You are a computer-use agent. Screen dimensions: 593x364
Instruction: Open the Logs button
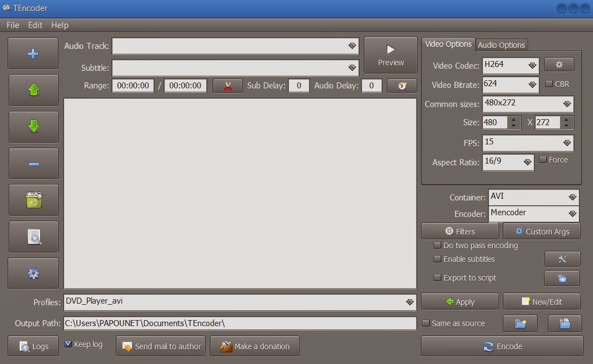[34, 346]
